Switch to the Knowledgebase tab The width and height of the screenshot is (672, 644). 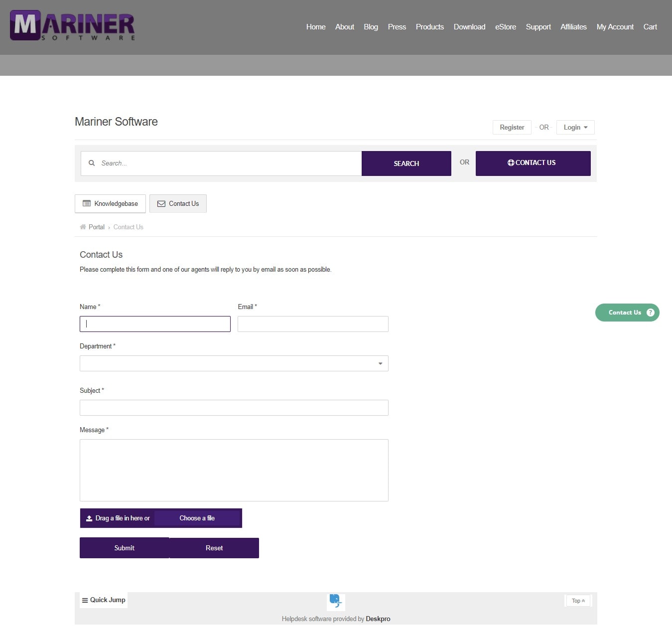tap(110, 203)
